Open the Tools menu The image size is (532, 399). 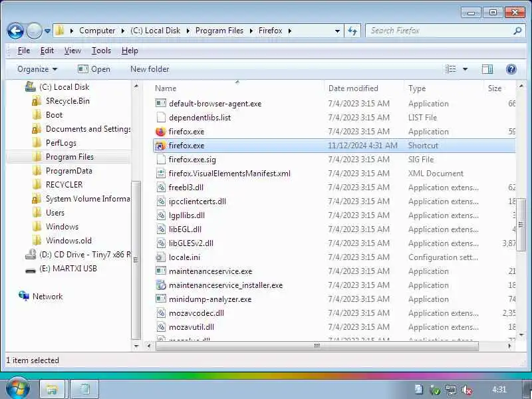point(101,51)
